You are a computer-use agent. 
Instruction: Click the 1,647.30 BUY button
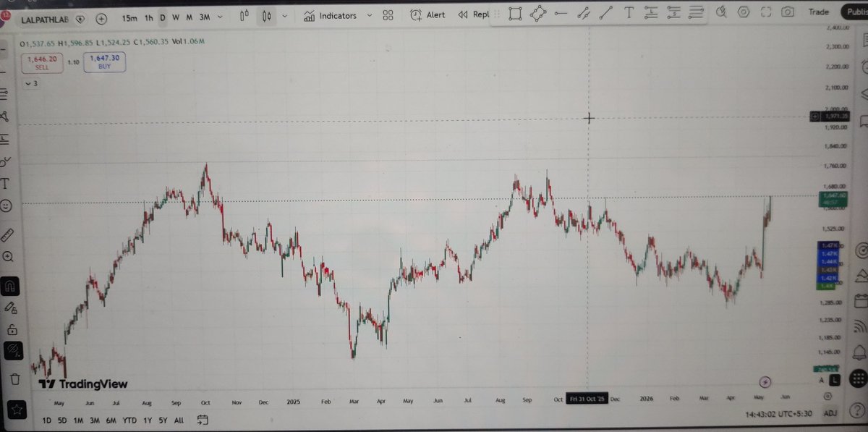click(x=105, y=62)
